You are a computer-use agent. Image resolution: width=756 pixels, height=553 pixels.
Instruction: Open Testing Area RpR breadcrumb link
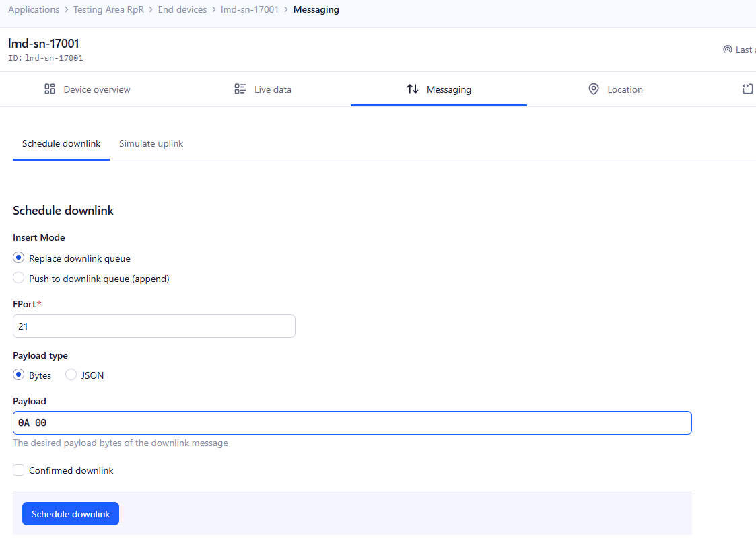click(108, 10)
